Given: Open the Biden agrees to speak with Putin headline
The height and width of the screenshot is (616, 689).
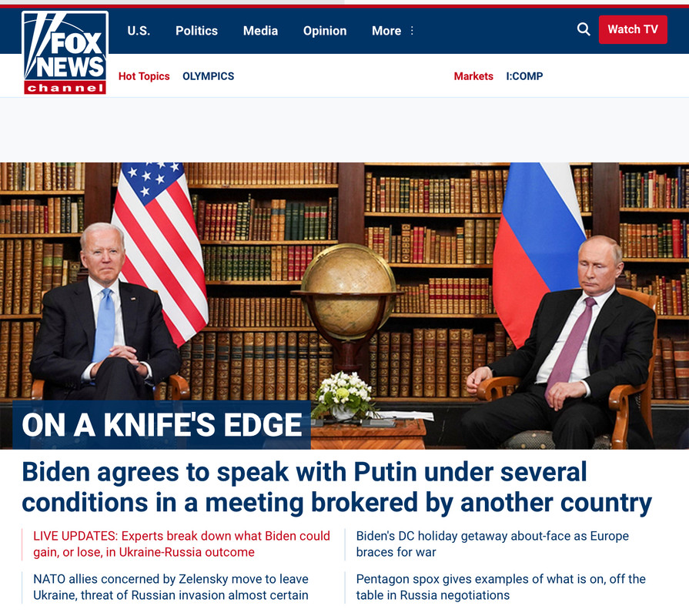Looking at the screenshot, I should pyautogui.click(x=336, y=487).
